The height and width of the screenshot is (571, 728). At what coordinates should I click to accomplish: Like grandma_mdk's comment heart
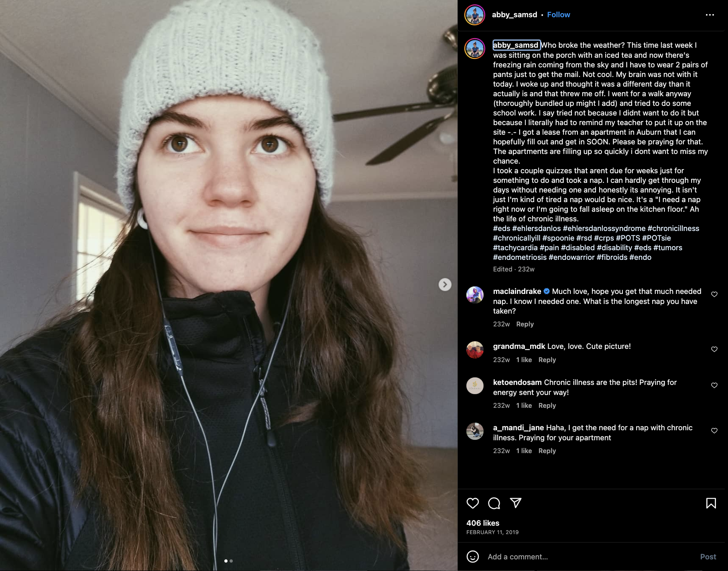(714, 349)
